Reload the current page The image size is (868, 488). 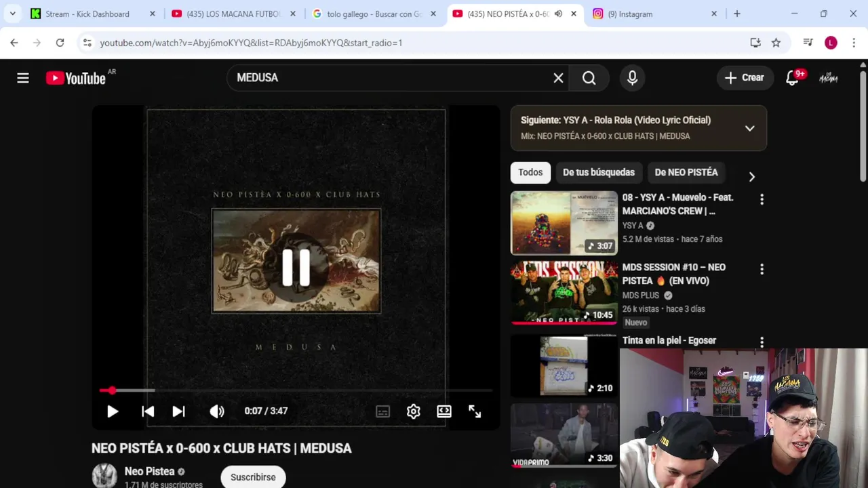point(60,43)
